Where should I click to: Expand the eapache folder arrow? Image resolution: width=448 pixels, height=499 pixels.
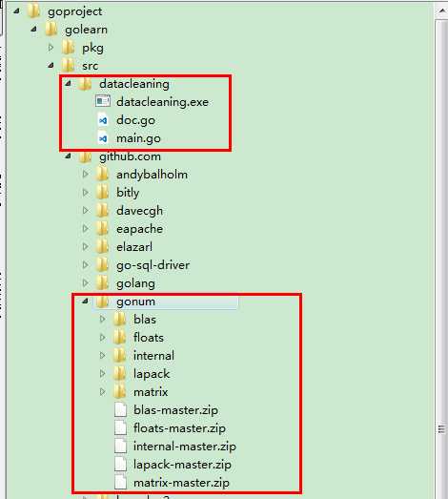click(x=85, y=228)
